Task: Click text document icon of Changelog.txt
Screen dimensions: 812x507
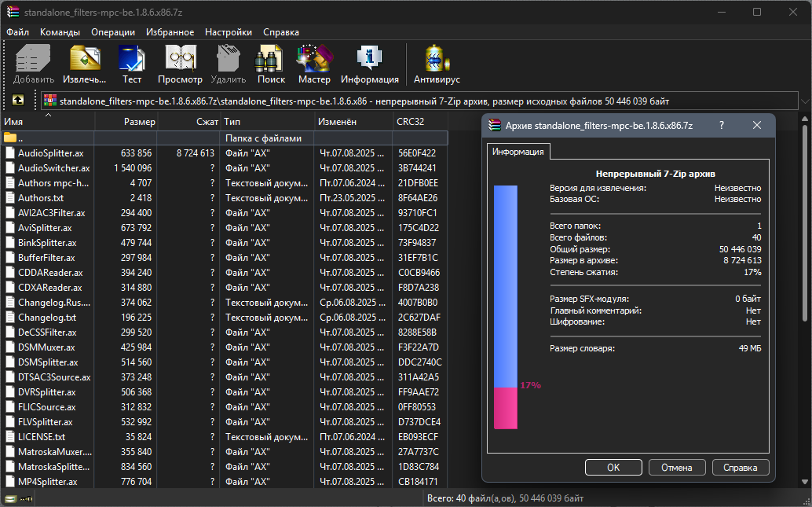Action: click(x=10, y=318)
